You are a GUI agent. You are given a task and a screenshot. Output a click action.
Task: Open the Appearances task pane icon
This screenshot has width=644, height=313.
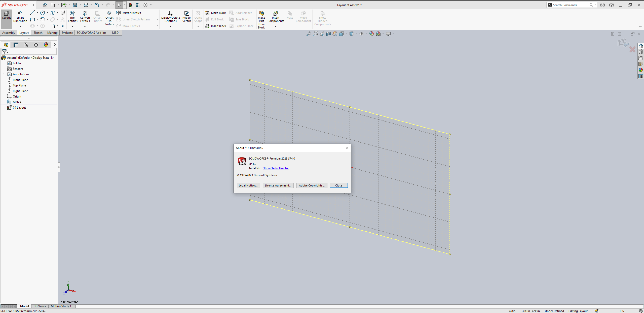pos(641,70)
